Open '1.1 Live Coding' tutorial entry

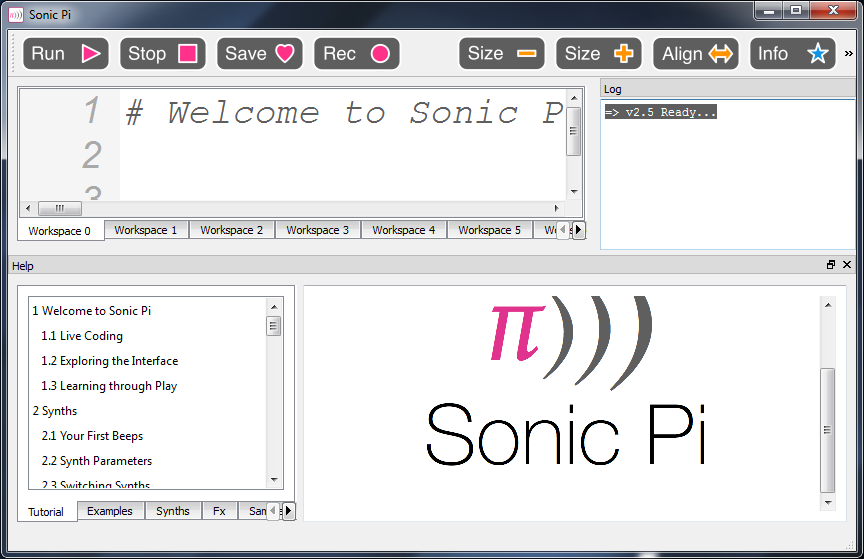82,336
